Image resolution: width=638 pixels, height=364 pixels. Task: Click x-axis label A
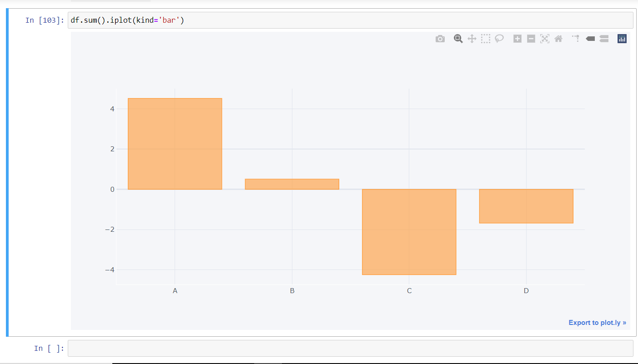(175, 291)
